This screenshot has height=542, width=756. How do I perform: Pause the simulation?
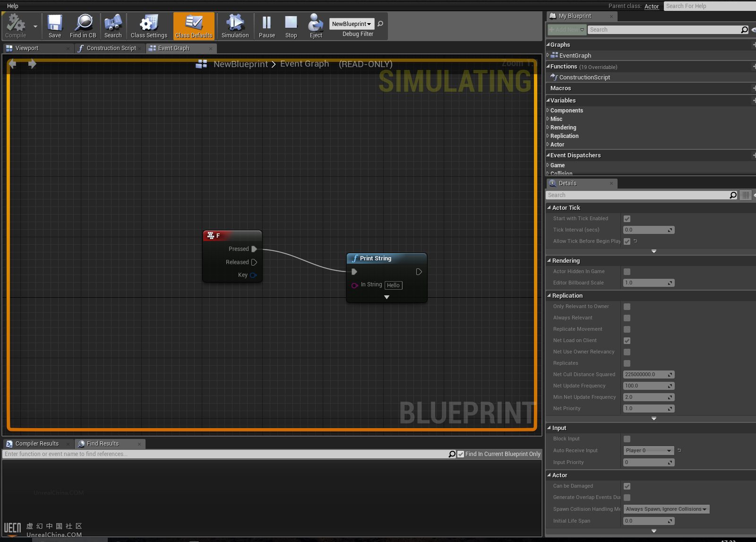267,26
